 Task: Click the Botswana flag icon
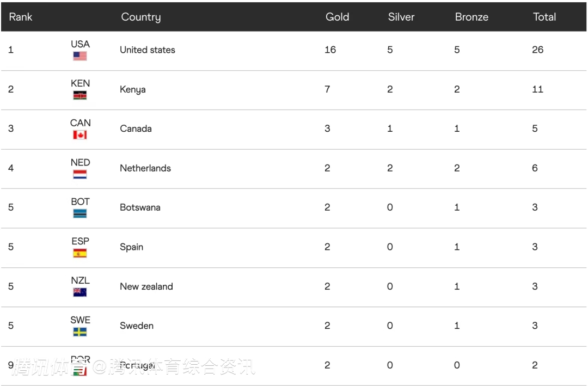[80, 214]
